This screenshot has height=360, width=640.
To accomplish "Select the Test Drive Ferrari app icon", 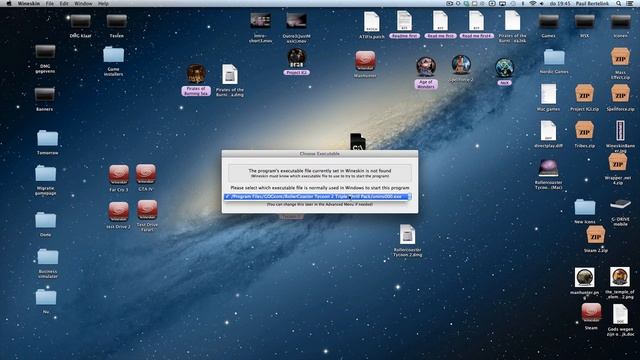I will pos(147,210).
